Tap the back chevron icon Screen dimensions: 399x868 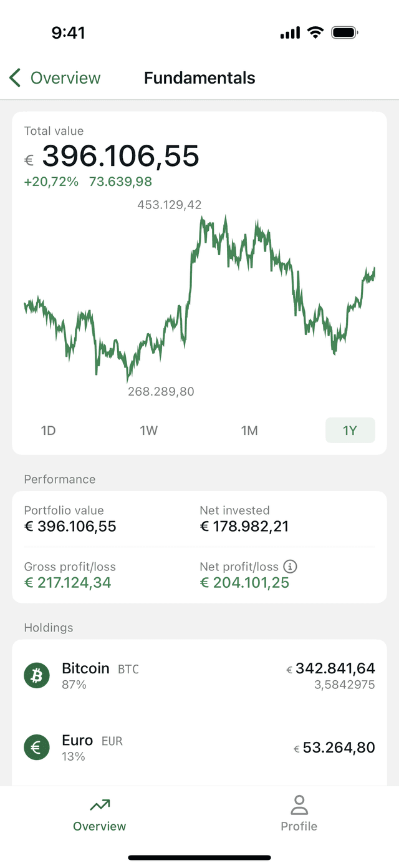[x=15, y=78]
